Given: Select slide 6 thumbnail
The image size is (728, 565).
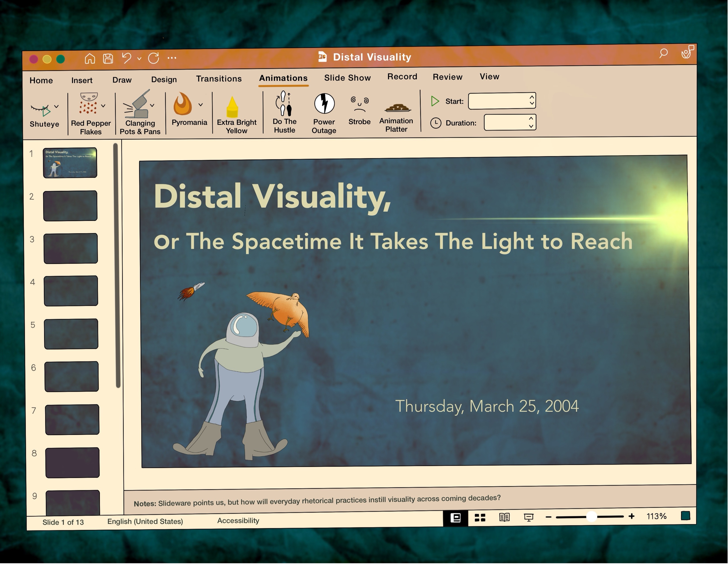Looking at the screenshot, I should [x=72, y=377].
